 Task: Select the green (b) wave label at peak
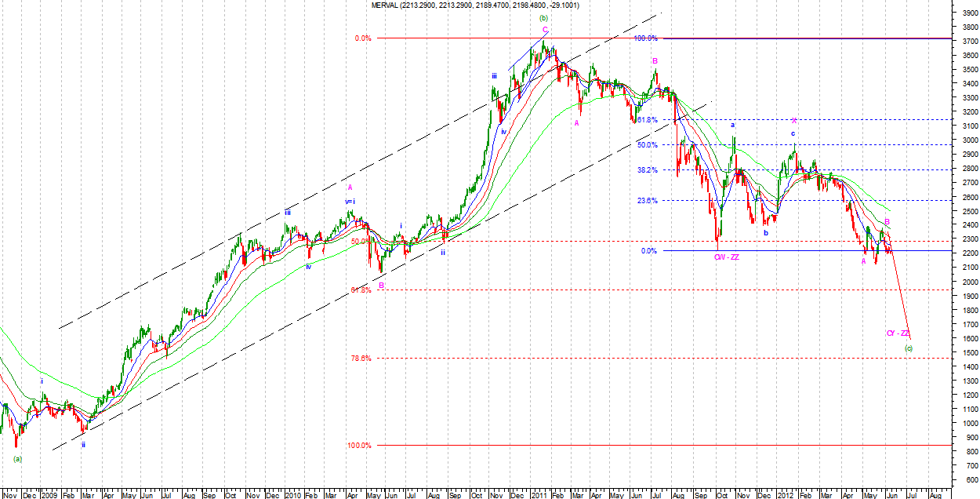click(543, 18)
